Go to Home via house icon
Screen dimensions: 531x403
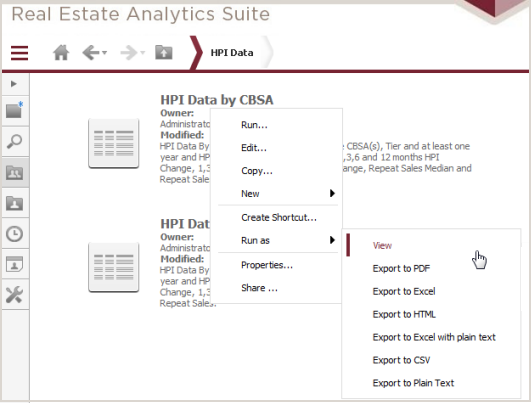point(61,53)
